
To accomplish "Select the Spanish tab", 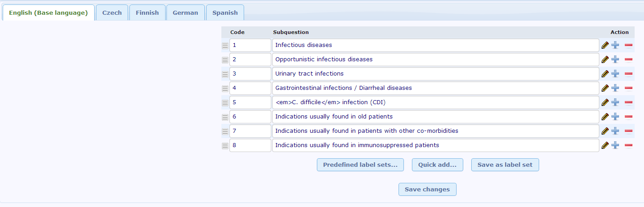I will [225, 13].
